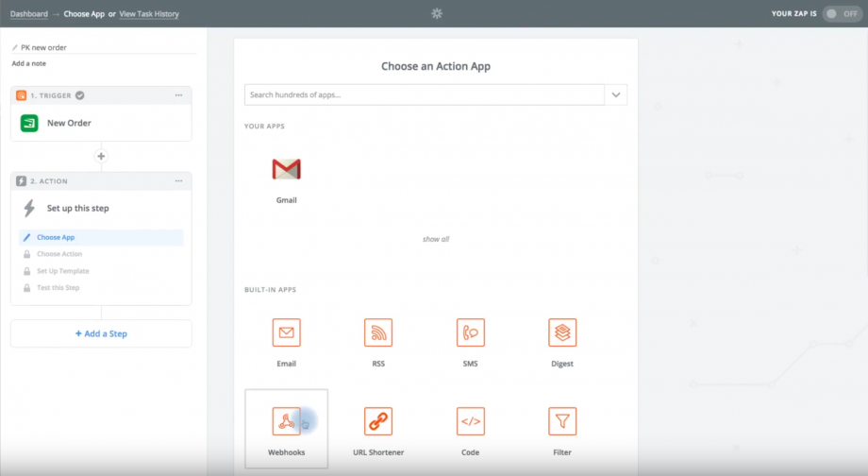Click the Choose App breadcrumb text

[84, 14]
